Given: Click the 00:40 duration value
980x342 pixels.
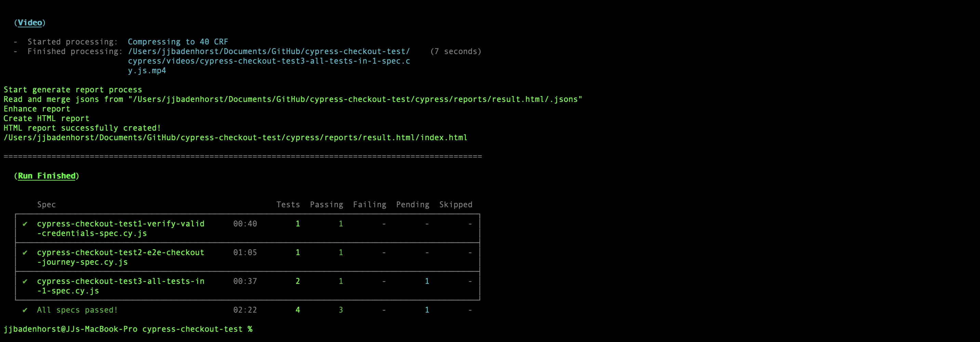Looking at the screenshot, I should (245, 224).
